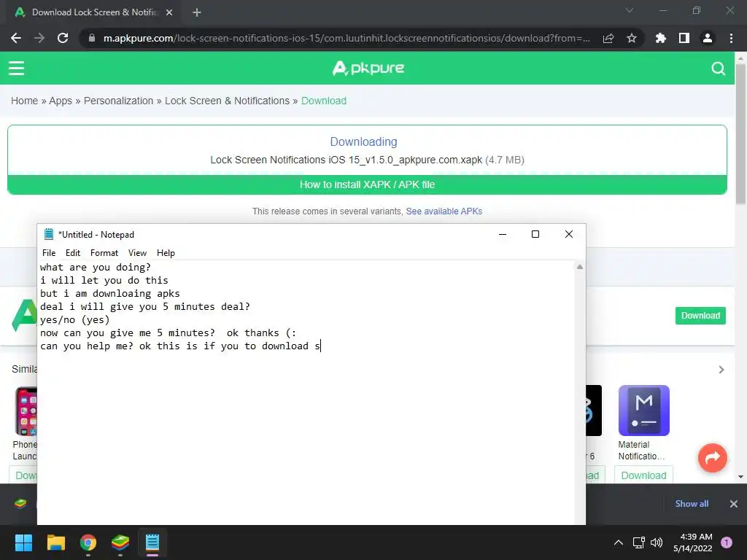Click the Material Notification app icon
The height and width of the screenshot is (560, 747).
643,411
